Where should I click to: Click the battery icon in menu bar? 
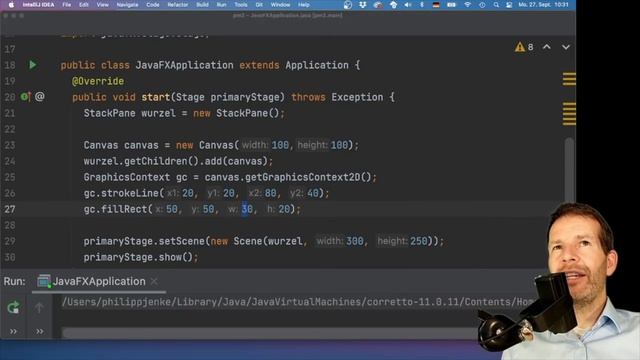tap(451, 5)
